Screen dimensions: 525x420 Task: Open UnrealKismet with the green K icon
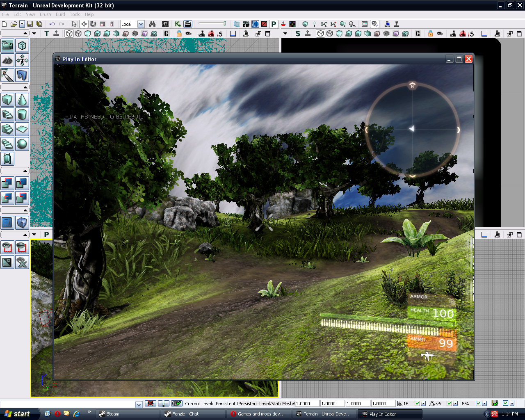pos(178,24)
